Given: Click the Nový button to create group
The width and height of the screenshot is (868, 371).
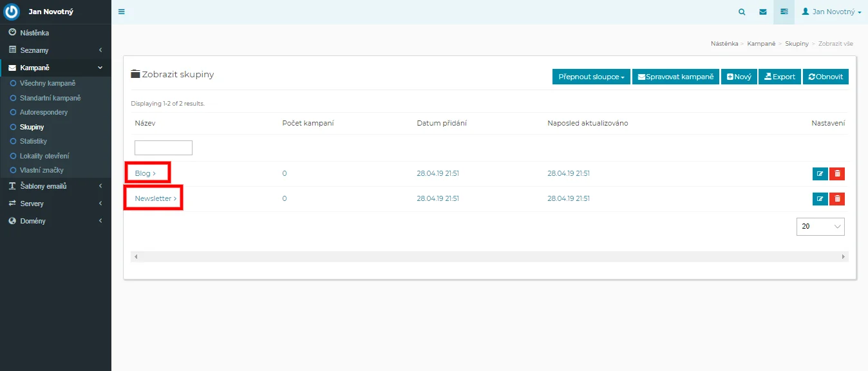Looking at the screenshot, I should click(x=739, y=77).
